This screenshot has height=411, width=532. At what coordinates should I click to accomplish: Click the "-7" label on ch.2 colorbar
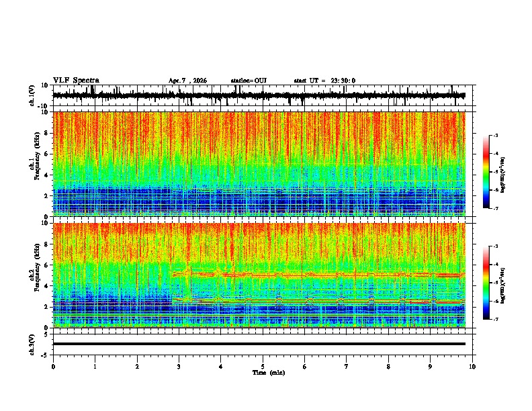495,319
